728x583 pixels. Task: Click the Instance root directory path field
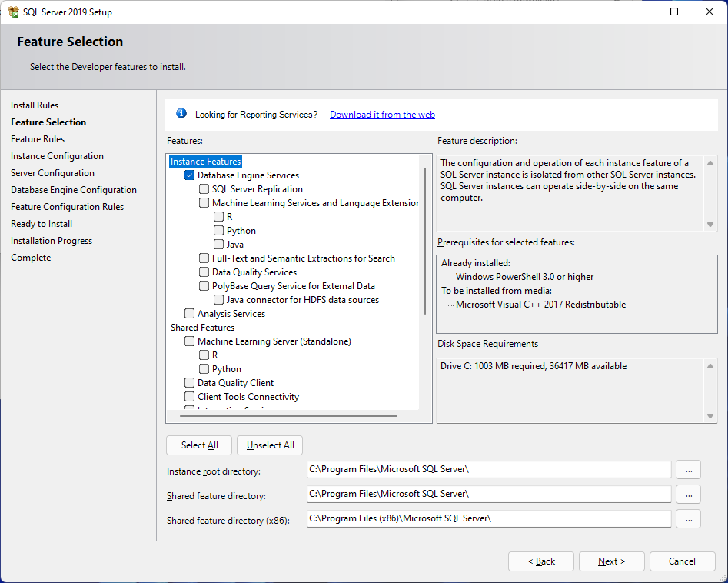(x=489, y=470)
